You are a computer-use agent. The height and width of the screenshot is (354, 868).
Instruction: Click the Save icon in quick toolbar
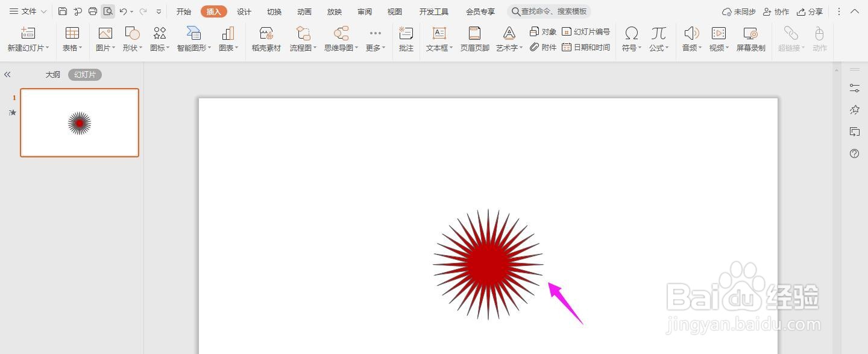pos(63,11)
